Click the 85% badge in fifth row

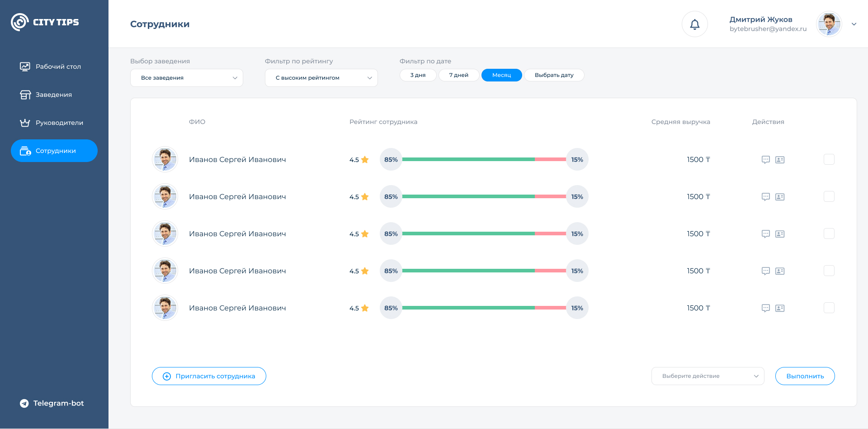point(391,308)
